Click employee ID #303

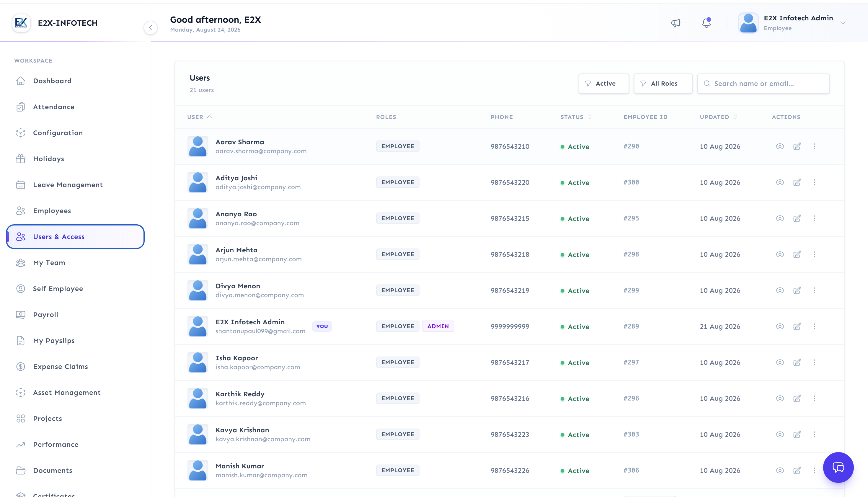tap(631, 434)
